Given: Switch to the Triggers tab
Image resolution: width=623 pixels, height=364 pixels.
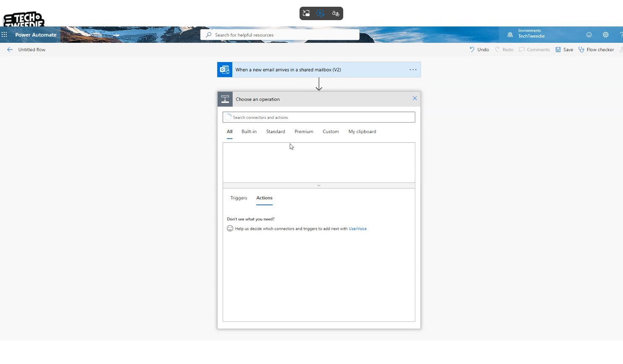Looking at the screenshot, I should click(239, 198).
